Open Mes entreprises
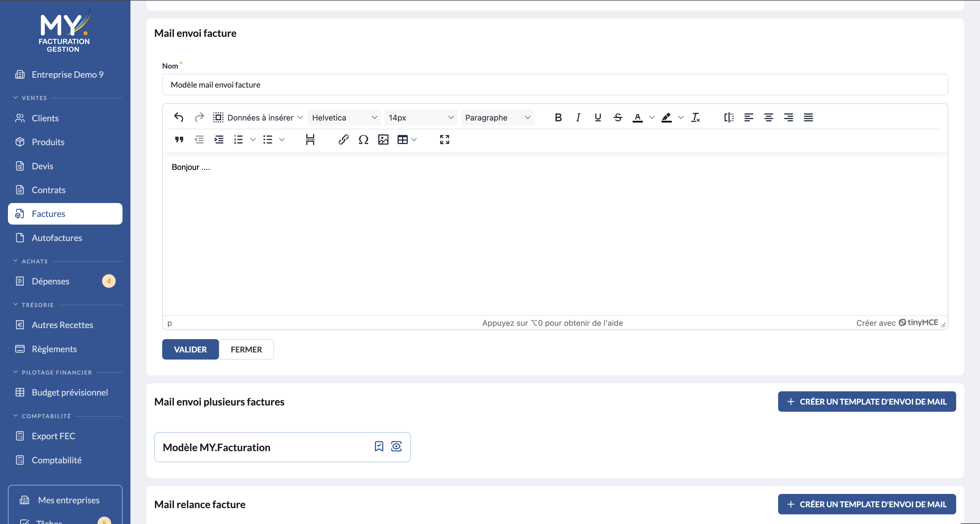The height and width of the screenshot is (524, 980). 65,500
